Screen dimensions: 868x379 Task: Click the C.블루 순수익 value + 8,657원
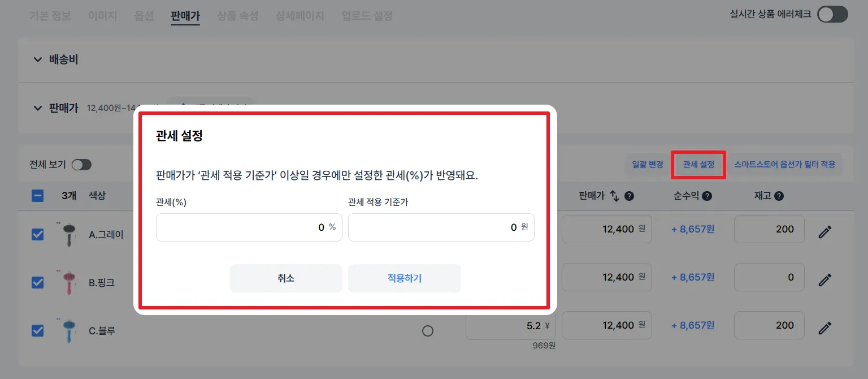tap(693, 325)
